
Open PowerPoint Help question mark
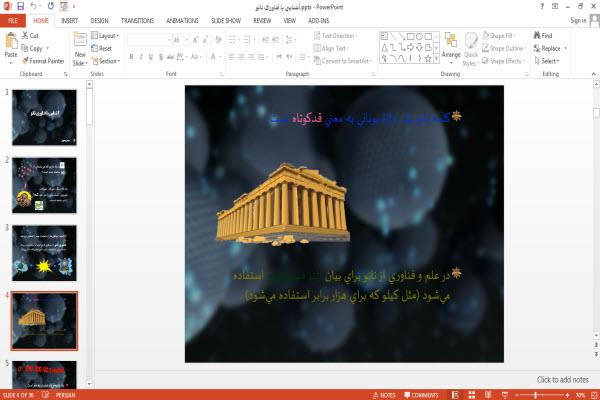(542, 6)
